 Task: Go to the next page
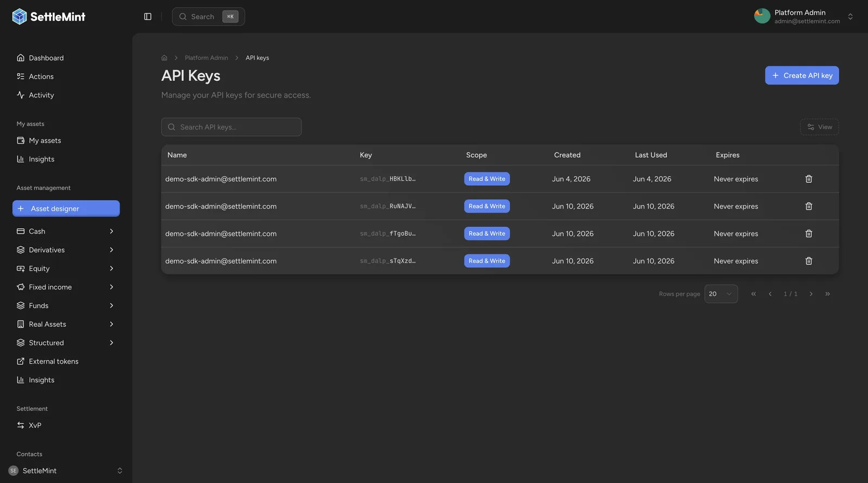(x=811, y=294)
